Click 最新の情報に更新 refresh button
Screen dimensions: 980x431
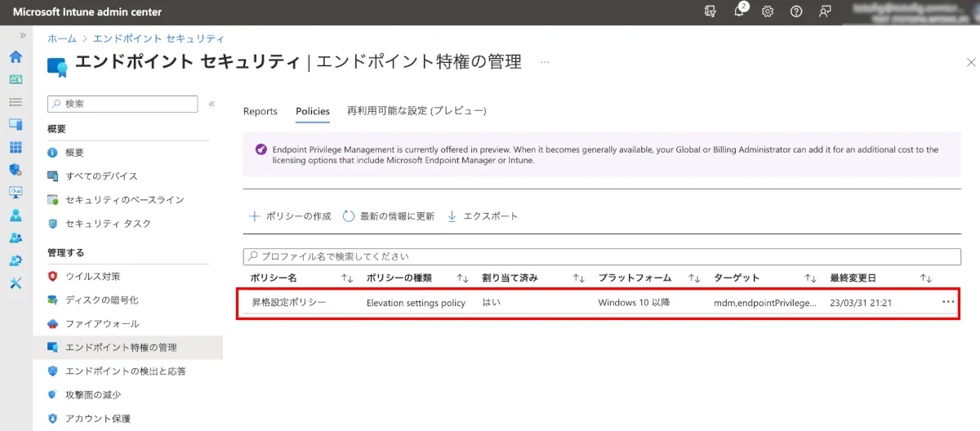389,216
